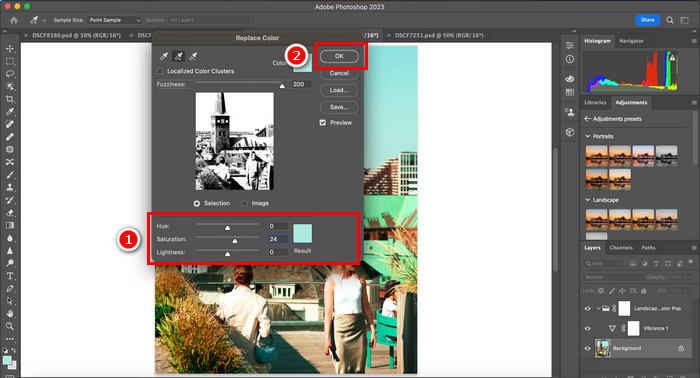
Task: Hide the Vibrance 1 layer
Action: coord(588,328)
